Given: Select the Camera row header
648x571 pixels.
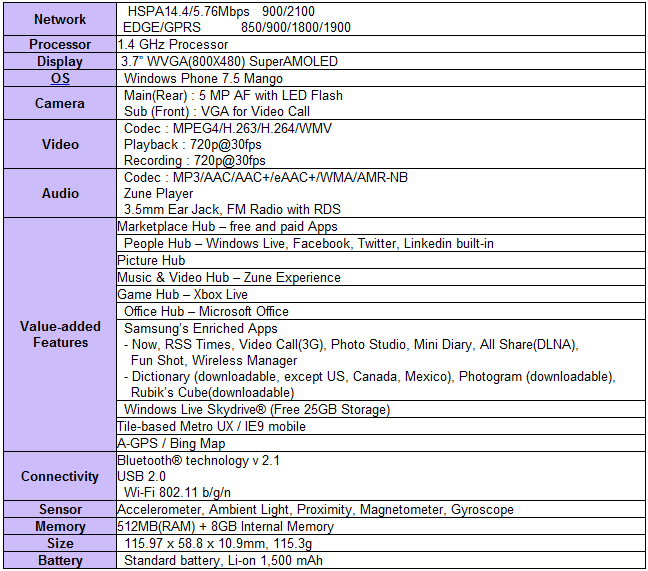Looking at the screenshot, I should (x=60, y=103).
